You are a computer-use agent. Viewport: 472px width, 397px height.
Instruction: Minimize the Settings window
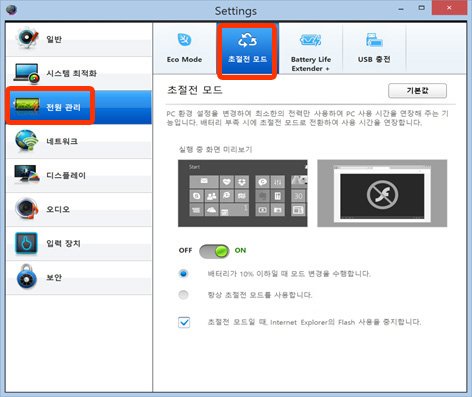[401, 9]
